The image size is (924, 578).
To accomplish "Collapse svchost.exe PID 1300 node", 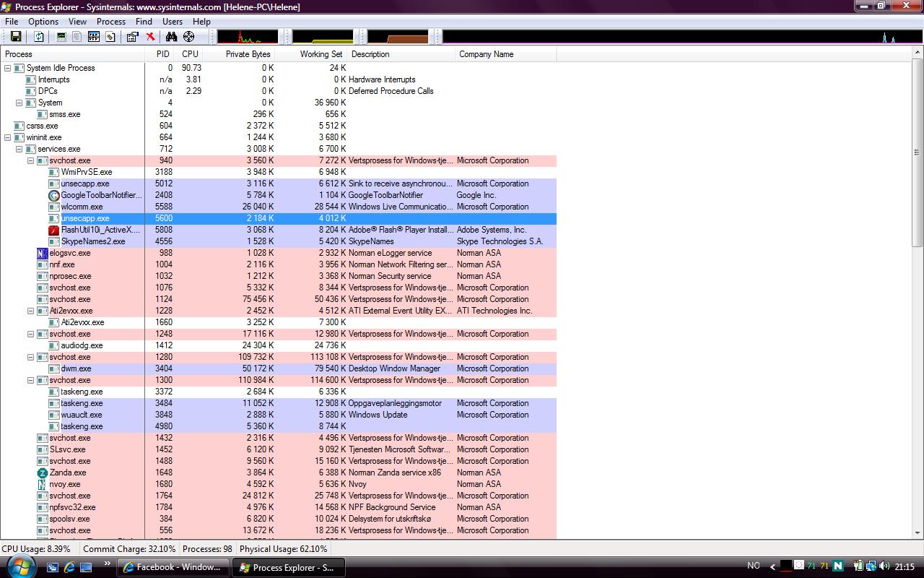I will [31, 380].
